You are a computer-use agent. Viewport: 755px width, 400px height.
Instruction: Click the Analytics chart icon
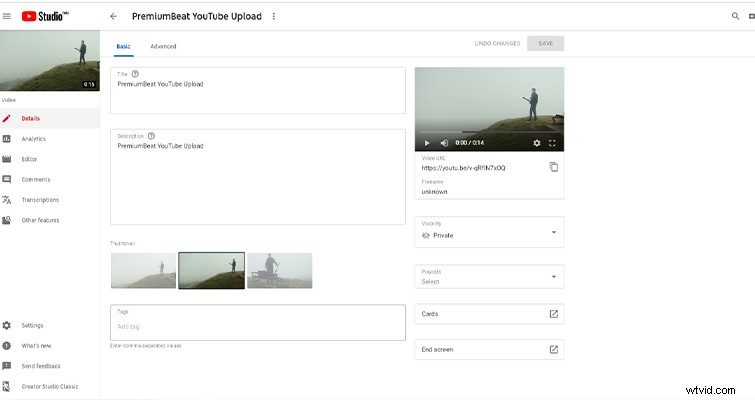7,139
